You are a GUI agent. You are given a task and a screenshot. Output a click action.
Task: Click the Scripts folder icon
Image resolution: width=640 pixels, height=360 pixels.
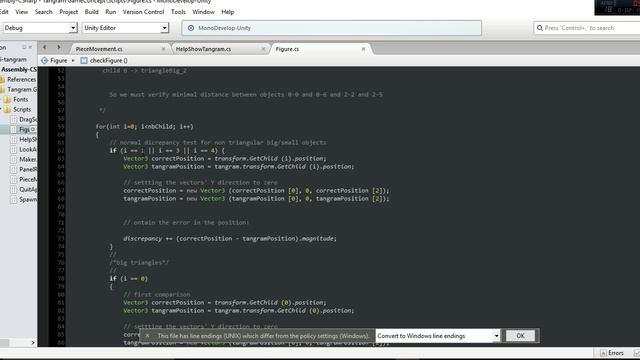click(7, 109)
